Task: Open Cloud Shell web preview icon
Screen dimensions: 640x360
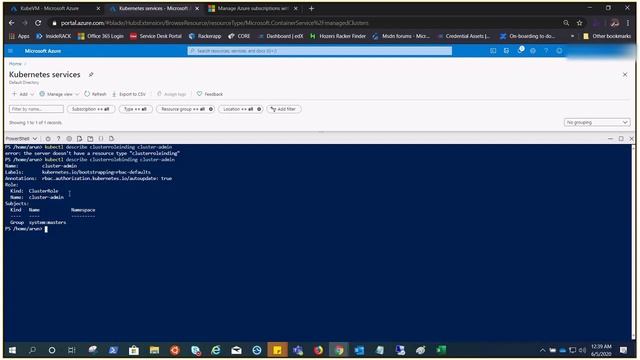Action: [111, 139]
